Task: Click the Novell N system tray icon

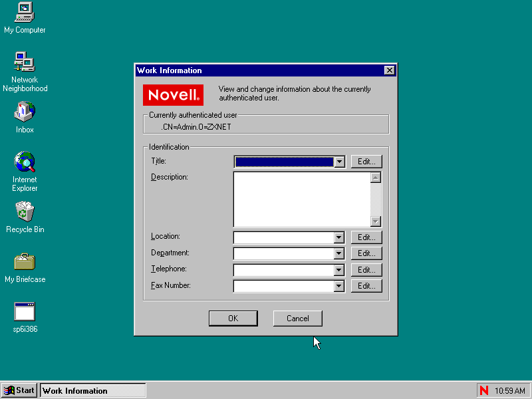Action: pyautogui.click(x=484, y=390)
